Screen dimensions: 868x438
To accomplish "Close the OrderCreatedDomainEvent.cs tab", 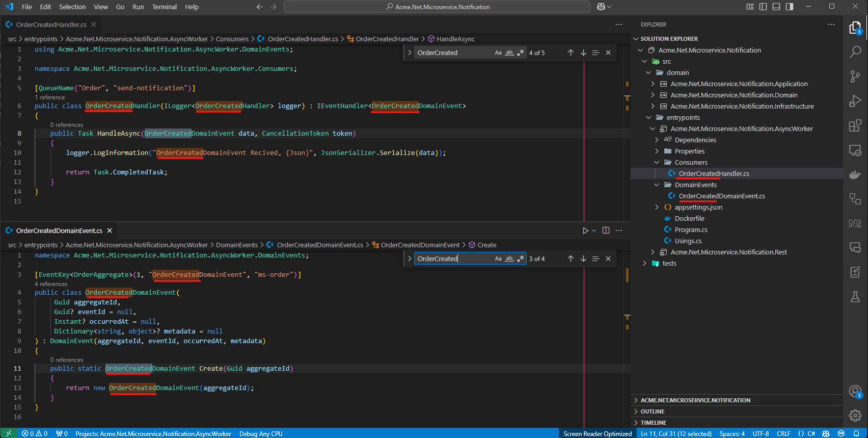I will click(x=110, y=230).
